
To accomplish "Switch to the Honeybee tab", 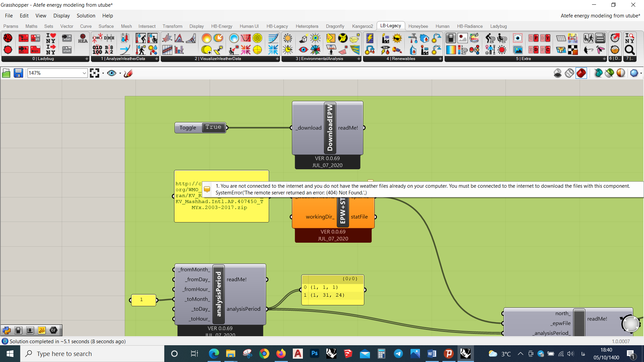I will tap(418, 26).
